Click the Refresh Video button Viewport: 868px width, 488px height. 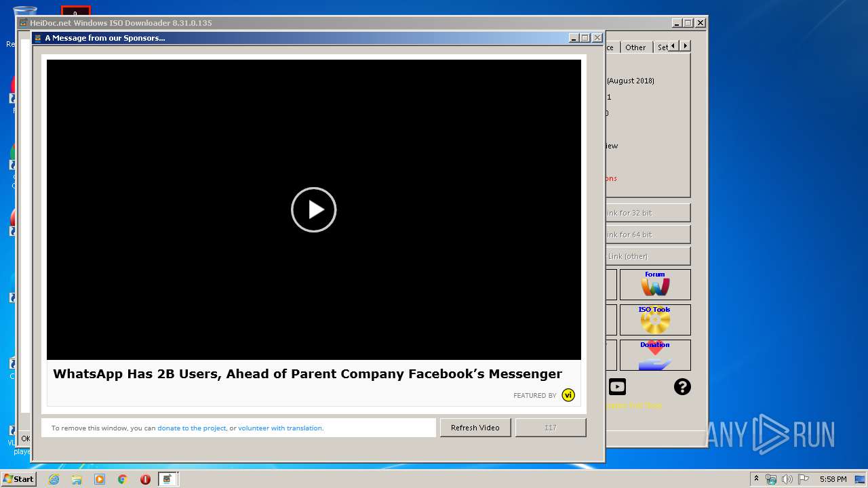click(475, 428)
